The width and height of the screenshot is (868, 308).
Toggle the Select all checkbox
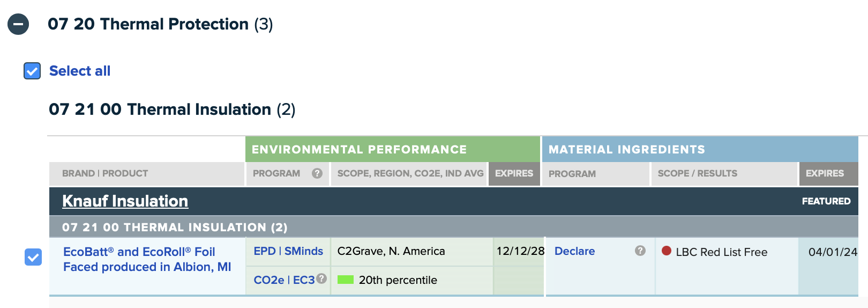pyautogui.click(x=32, y=71)
